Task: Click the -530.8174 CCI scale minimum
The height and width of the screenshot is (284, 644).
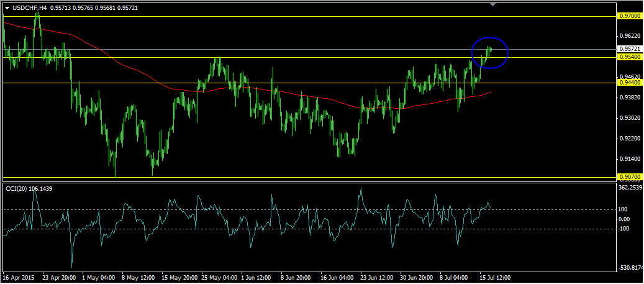Action: coord(630,268)
